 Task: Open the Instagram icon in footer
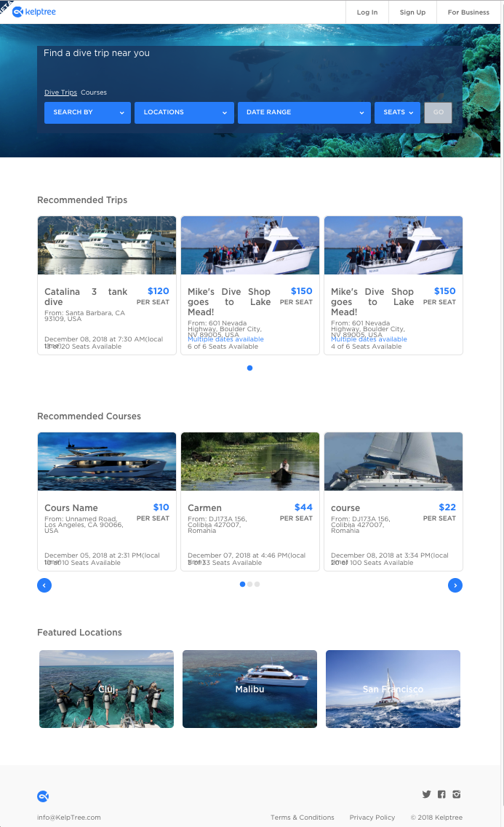coord(457,794)
